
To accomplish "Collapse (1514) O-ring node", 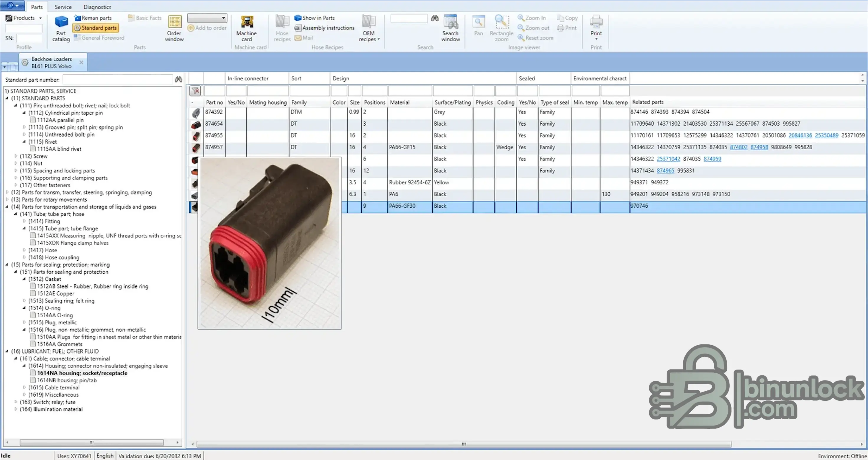I will [24, 308].
